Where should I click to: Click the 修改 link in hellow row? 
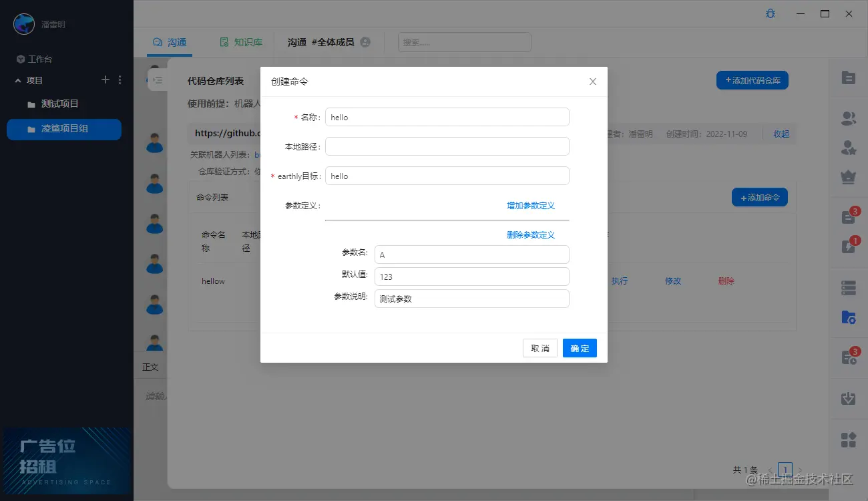coord(673,281)
